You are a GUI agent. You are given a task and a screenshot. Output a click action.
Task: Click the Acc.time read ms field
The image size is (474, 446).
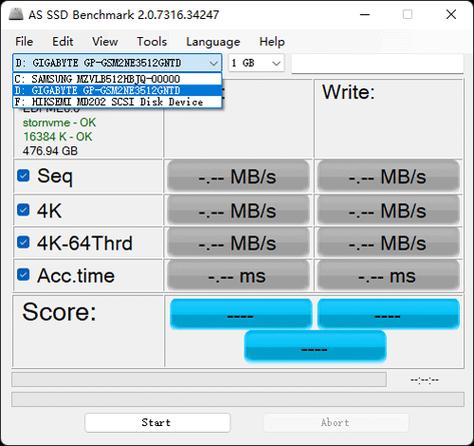pyautogui.click(x=238, y=276)
